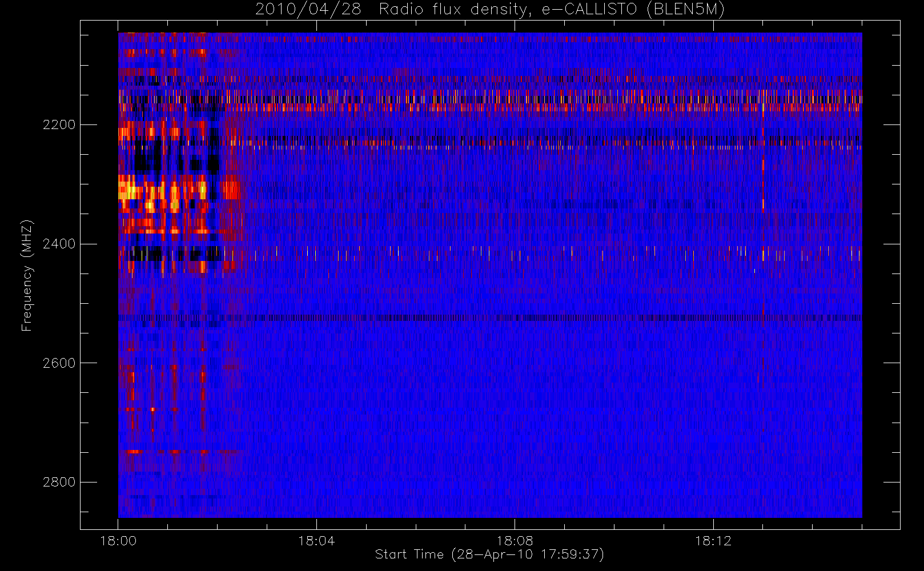Click the 'Frequency (MHZ)' axis label

[26, 275]
